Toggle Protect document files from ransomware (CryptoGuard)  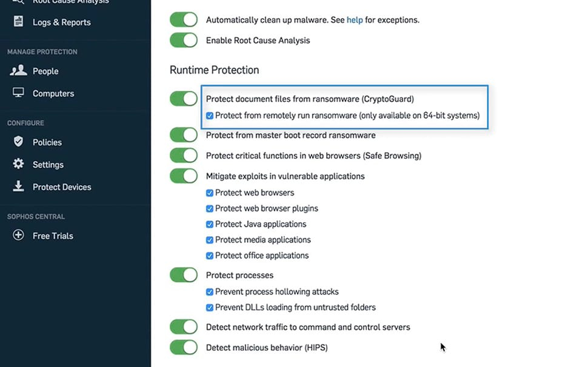click(183, 98)
